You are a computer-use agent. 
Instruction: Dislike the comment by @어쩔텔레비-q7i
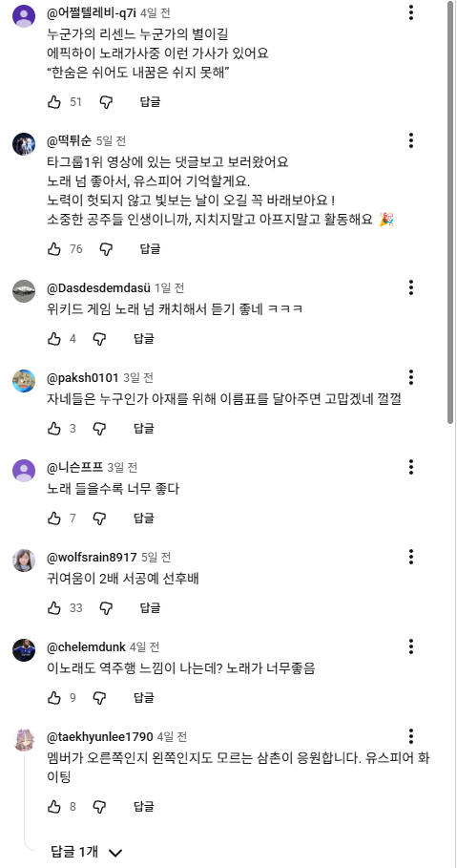click(106, 102)
